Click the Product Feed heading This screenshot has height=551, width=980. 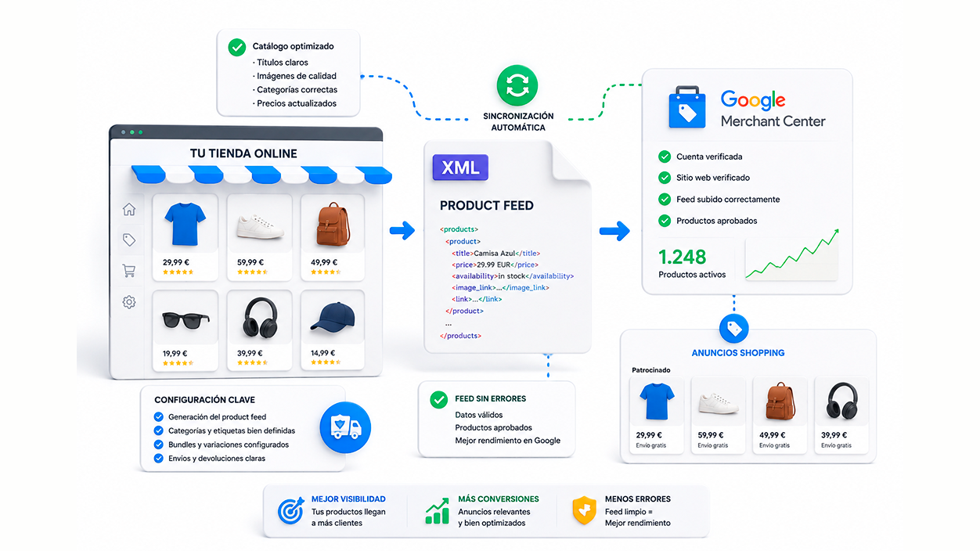click(x=486, y=206)
